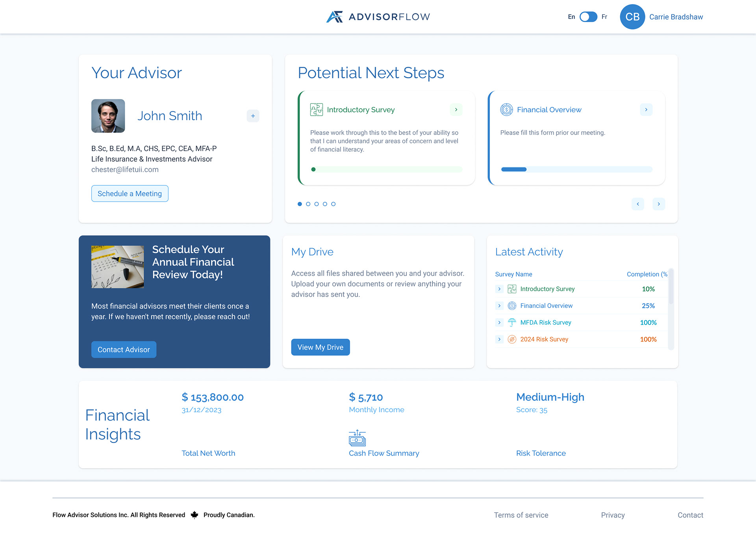Screen dimensions: 756x537
Task: Open the CB profile avatar icon
Action: pos(632,17)
